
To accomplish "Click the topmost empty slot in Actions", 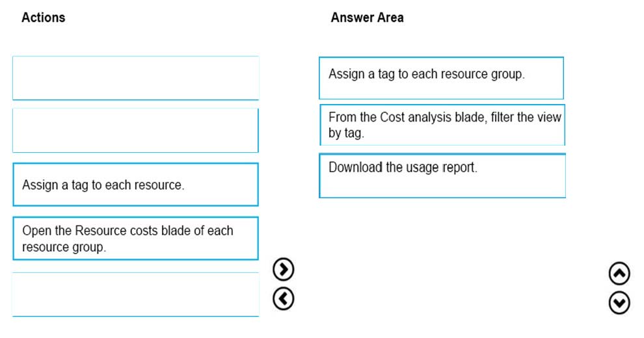I will point(135,78).
